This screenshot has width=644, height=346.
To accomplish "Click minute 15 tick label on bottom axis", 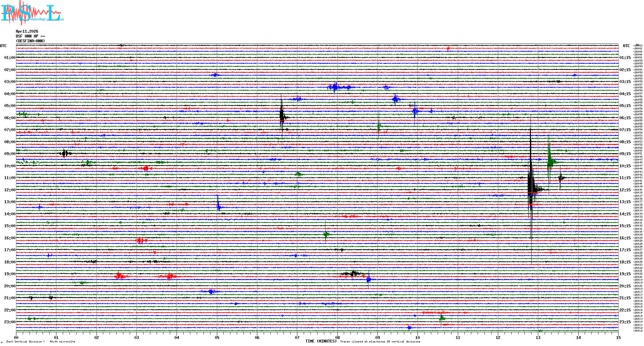I will pyautogui.click(x=618, y=337).
